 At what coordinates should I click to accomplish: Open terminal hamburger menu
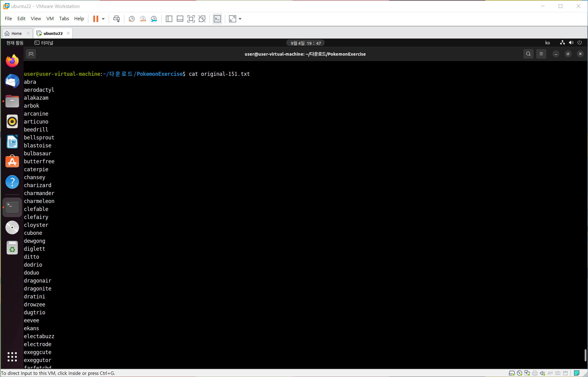tap(541, 54)
